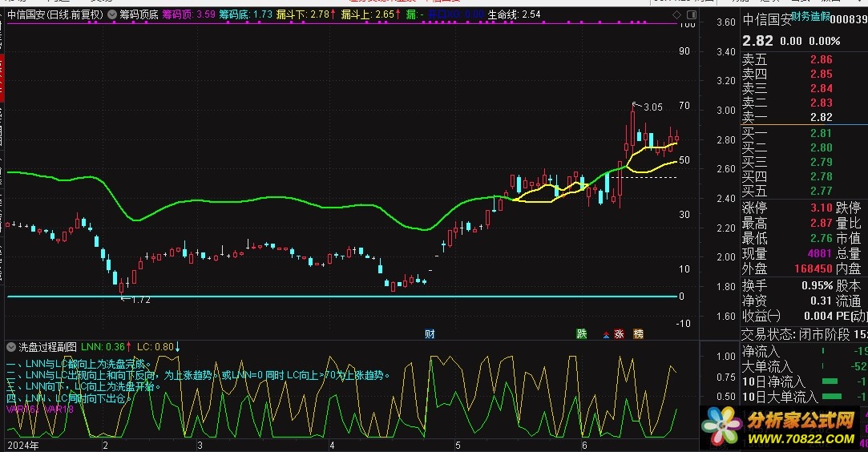Click the green 跌 marker on the chart
868x452 pixels.
pos(581,333)
